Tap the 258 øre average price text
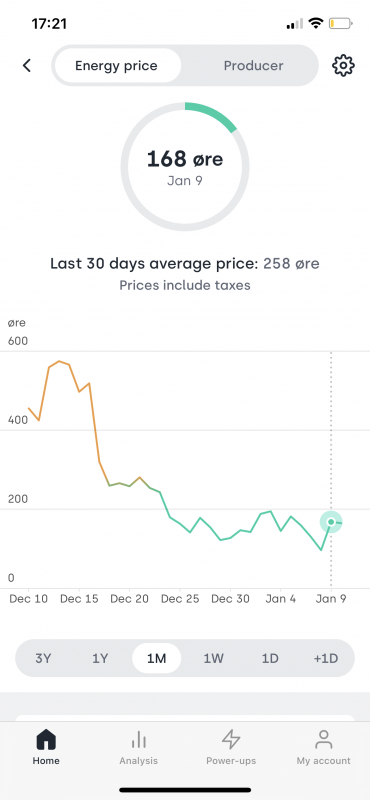370x800 pixels. point(291,264)
